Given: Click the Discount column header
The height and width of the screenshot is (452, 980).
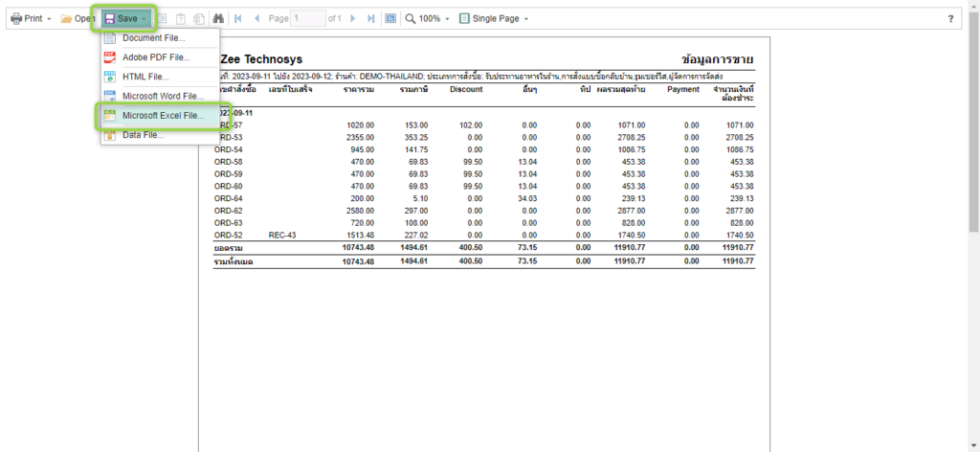Looking at the screenshot, I should pos(466,89).
